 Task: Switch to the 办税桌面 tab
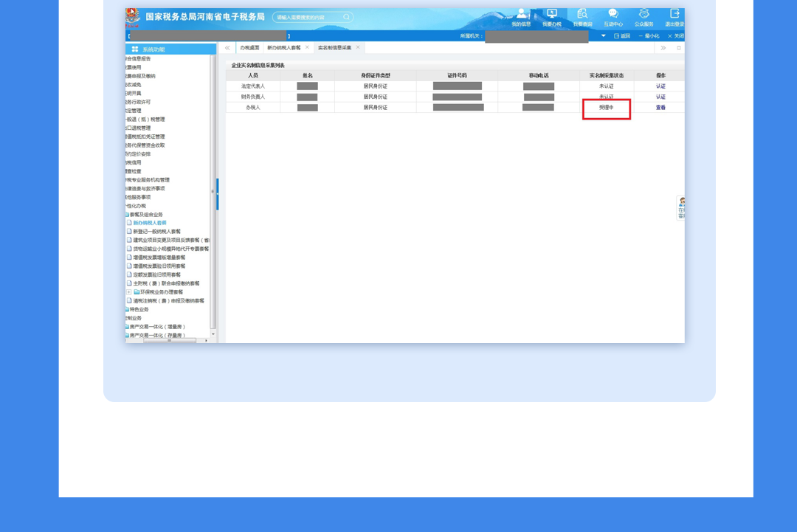click(x=249, y=47)
